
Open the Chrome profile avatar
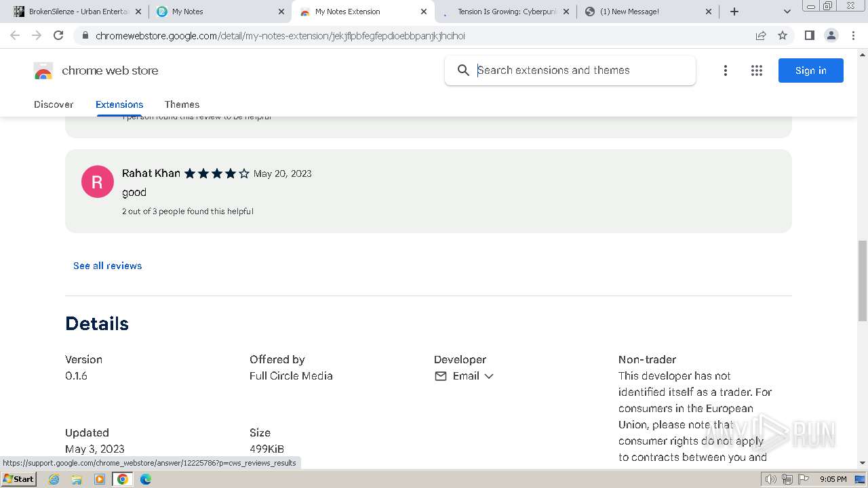(x=831, y=35)
